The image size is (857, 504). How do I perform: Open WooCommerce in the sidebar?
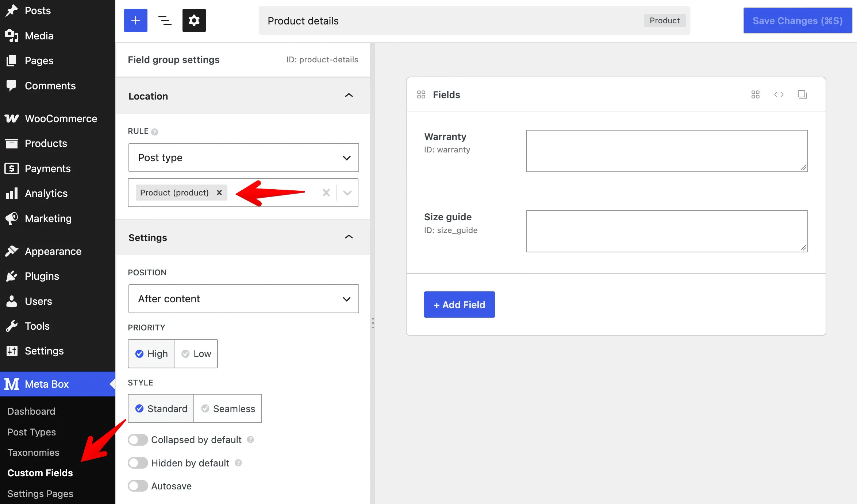(x=58, y=119)
